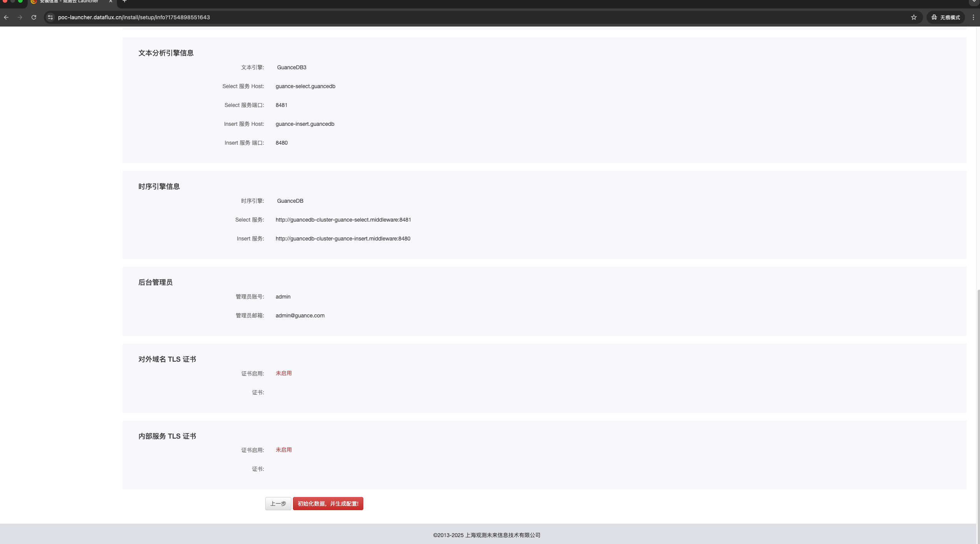This screenshot has width=980, height=544.
Task: Click 证书启用: label in 对外域名 section
Action: tap(253, 374)
